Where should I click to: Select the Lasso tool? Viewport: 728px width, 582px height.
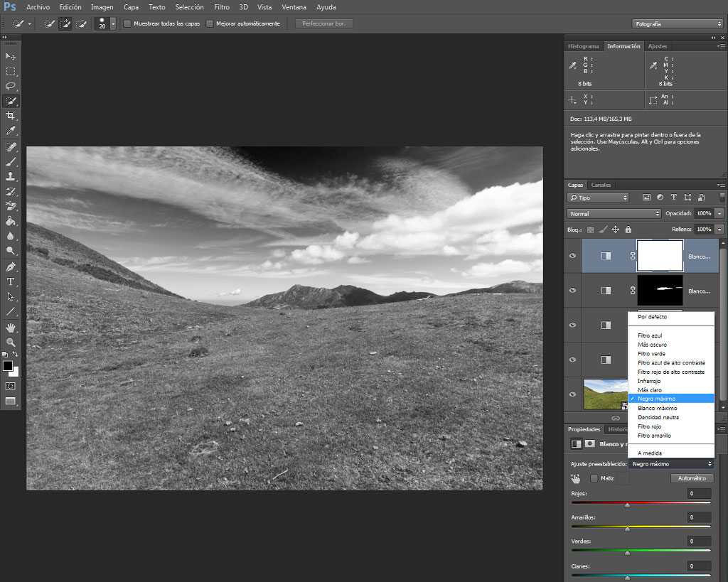[x=10, y=86]
